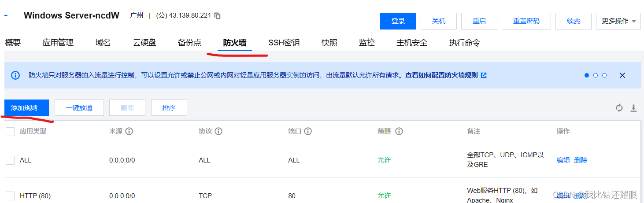Viewport: 644px width, 203px height.
Task: Click 0.0.0.0/0 source in ALL row
Action: coord(122,160)
